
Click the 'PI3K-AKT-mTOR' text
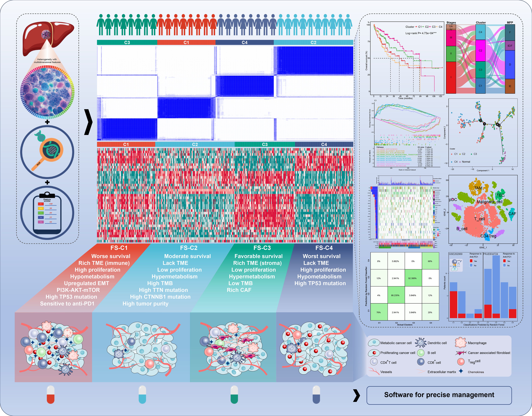pyautogui.click(x=78, y=290)
